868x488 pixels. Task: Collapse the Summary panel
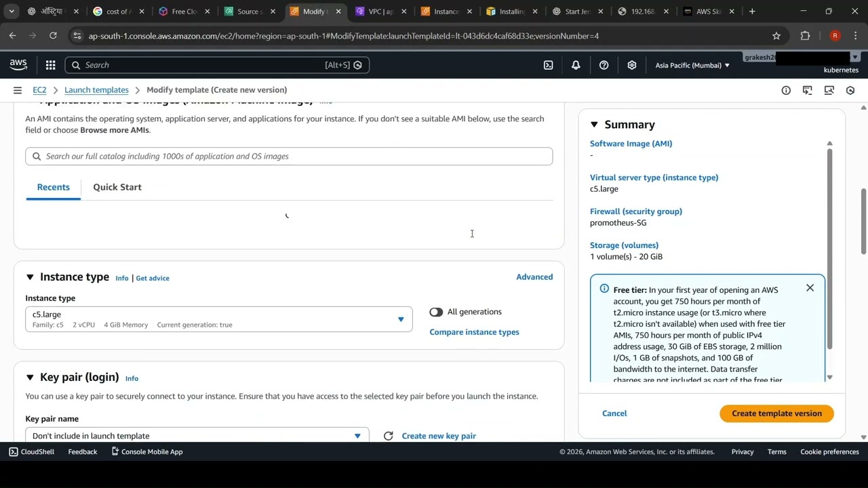click(x=594, y=125)
